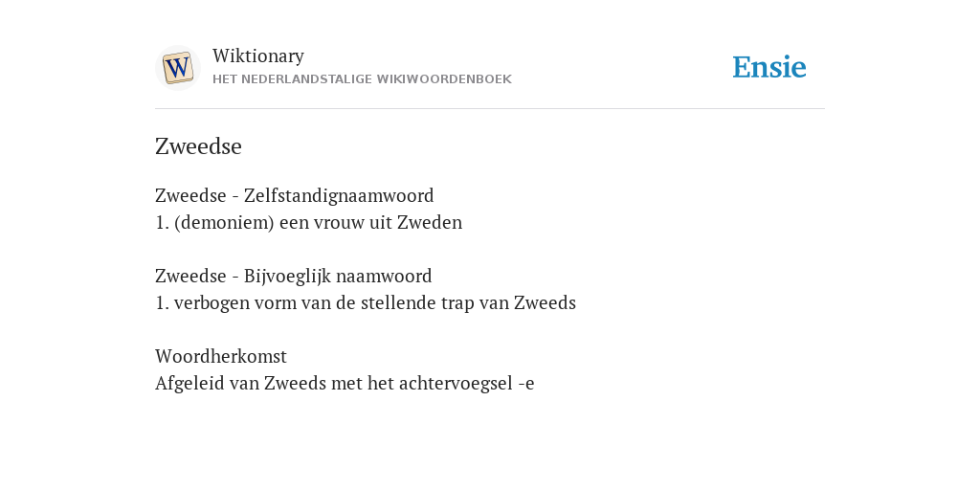Click the Het Nederlandstalige Wikiwoordenboek subtitle
Viewport: 980px width, 490px height.
click(362, 79)
